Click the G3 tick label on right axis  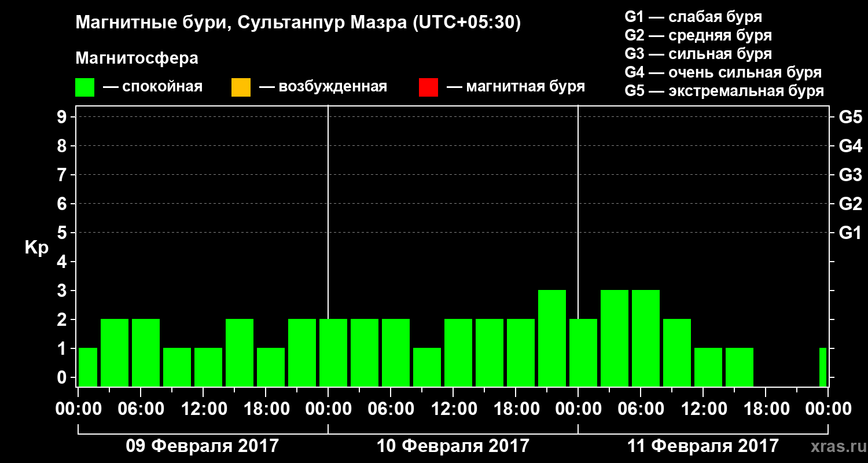coord(850,175)
